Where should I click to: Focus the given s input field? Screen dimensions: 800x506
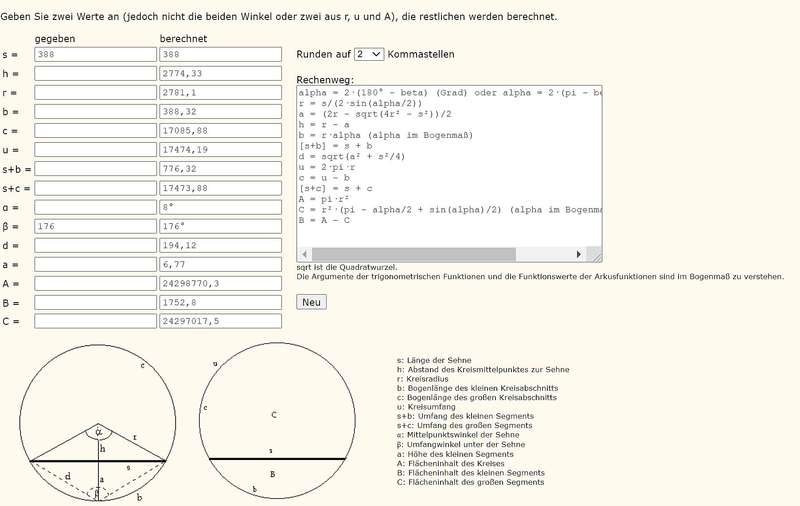[95, 55]
